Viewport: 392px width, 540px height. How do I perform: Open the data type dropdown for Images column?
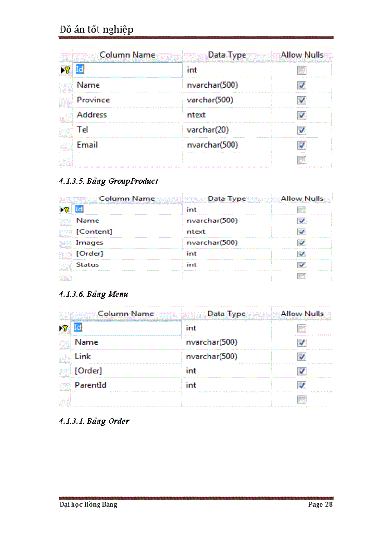(x=227, y=242)
